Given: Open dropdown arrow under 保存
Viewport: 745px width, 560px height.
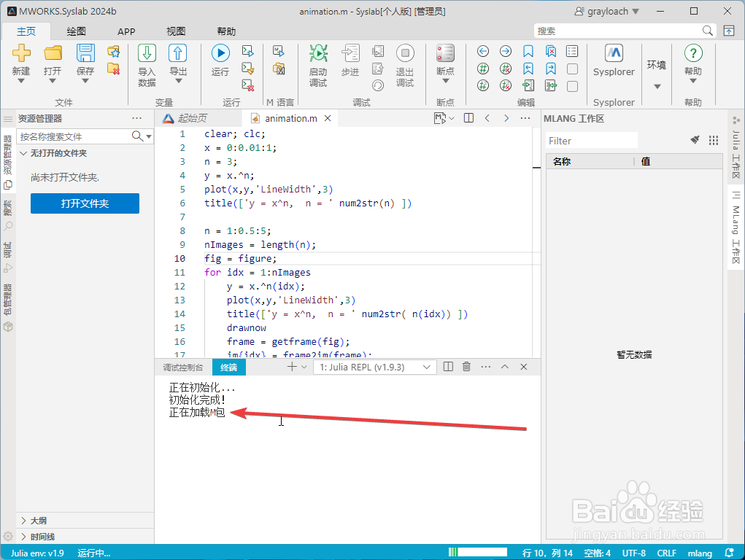Looking at the screenshot, I should pos(85,81).
